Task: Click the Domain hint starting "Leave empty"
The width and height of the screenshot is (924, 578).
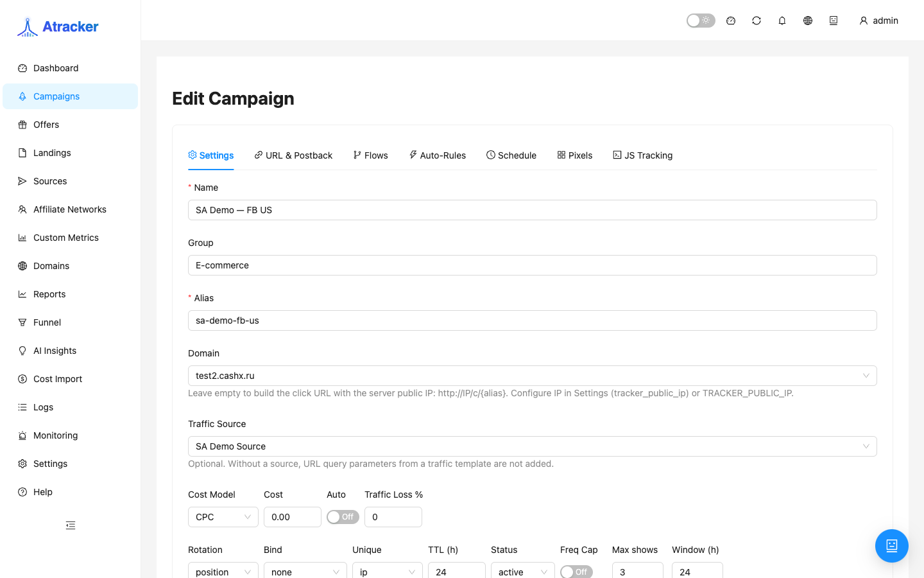Action: pos(491,393)
